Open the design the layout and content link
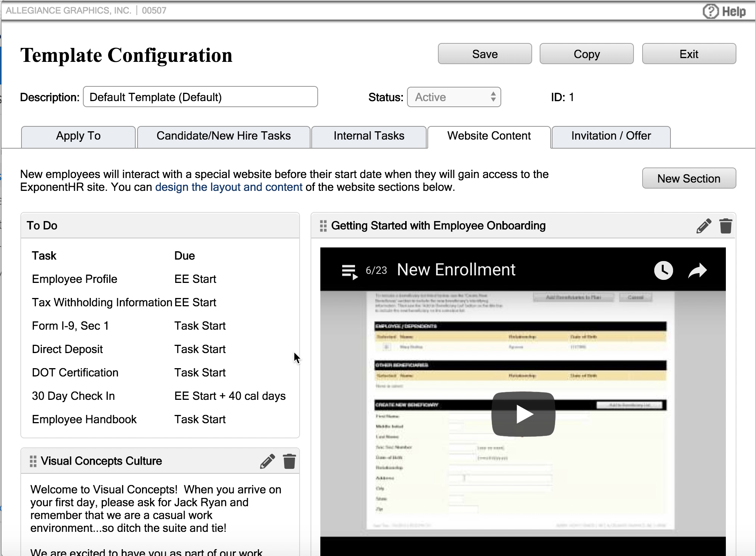Viewport: 756px width, 556px height. pos(229,187)
